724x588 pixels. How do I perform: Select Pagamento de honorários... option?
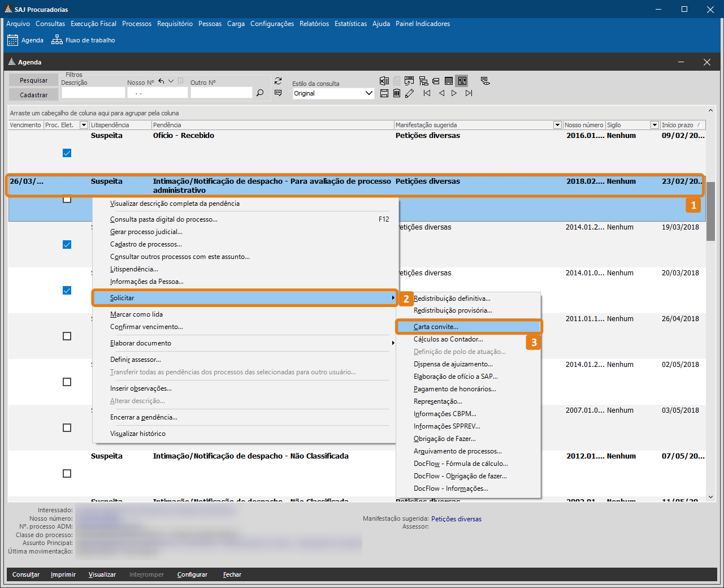pyautogui.click(x=469, y=389)
